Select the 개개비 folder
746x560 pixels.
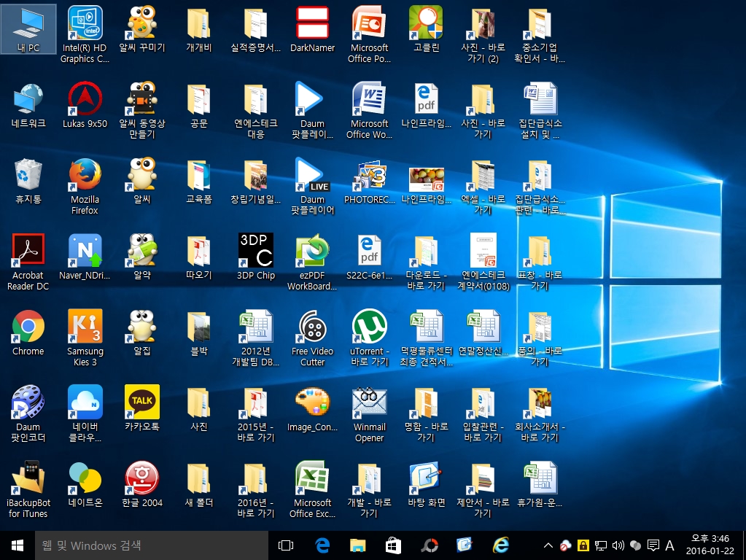[198, 29]
